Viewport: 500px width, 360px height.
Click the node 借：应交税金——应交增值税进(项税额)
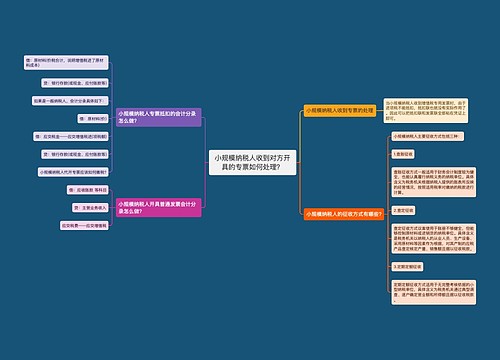point(71,136)
